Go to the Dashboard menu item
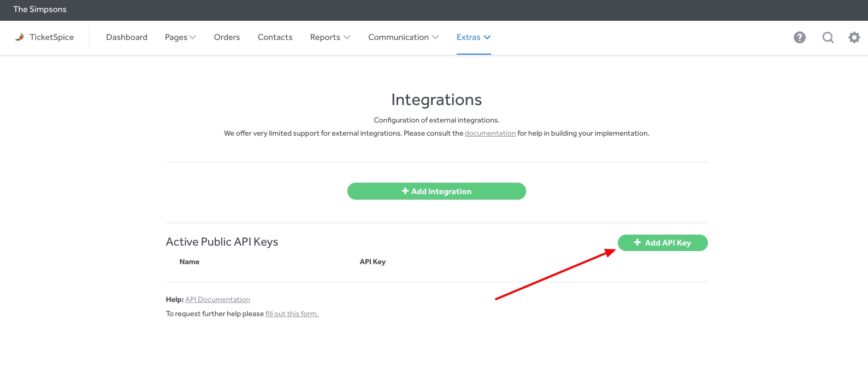 pyautogui.click(x=127, y=37)
